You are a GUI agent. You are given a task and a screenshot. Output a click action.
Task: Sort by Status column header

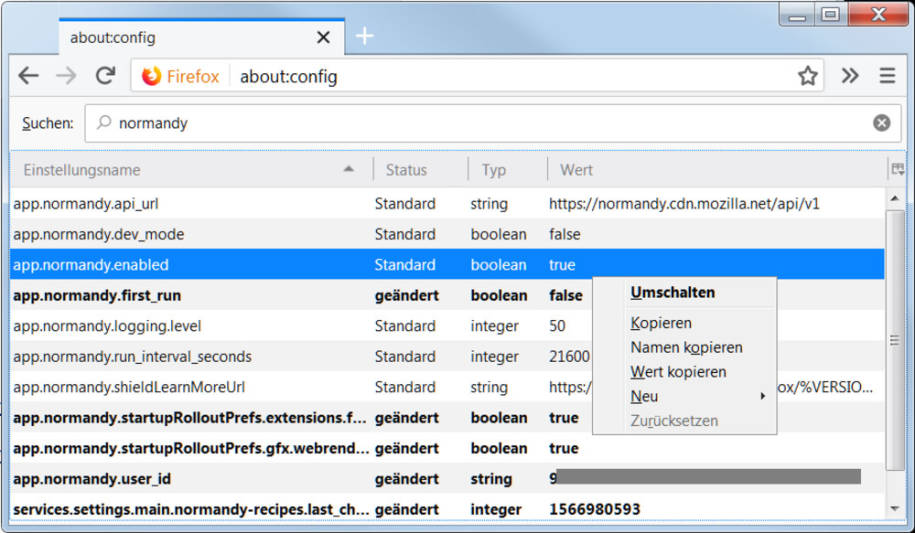[x=420, y=170]
